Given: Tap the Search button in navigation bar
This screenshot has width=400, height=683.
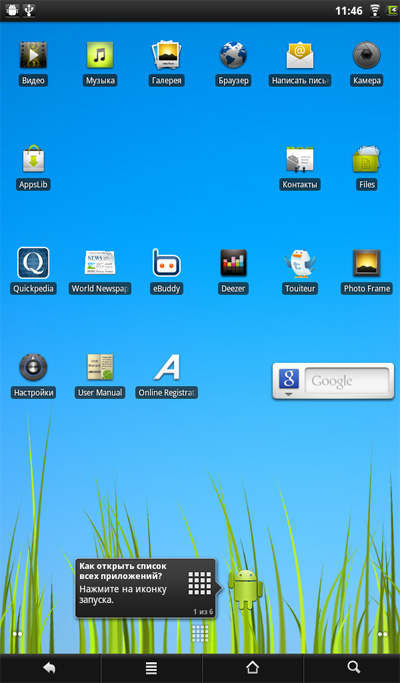Looking at the screenshot, I should click(353, 667).
